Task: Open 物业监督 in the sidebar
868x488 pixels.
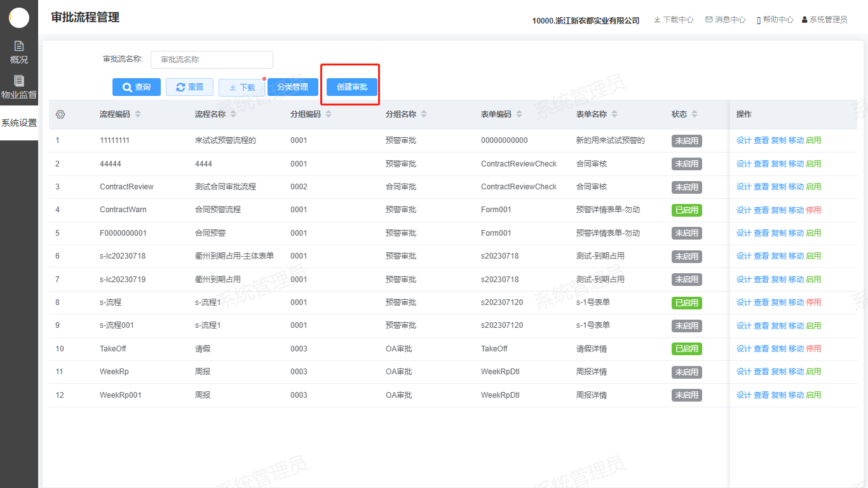Action: 19,88
